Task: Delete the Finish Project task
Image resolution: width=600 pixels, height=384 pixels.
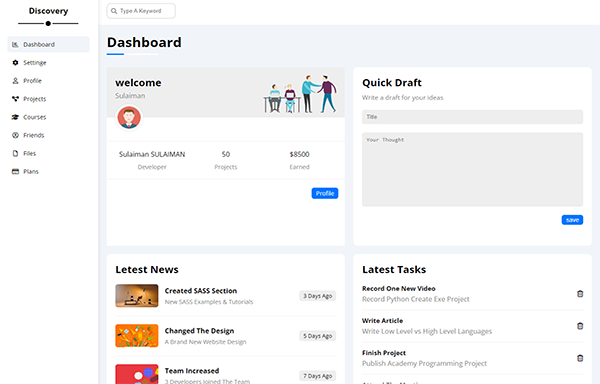Action: coord(580,358)
